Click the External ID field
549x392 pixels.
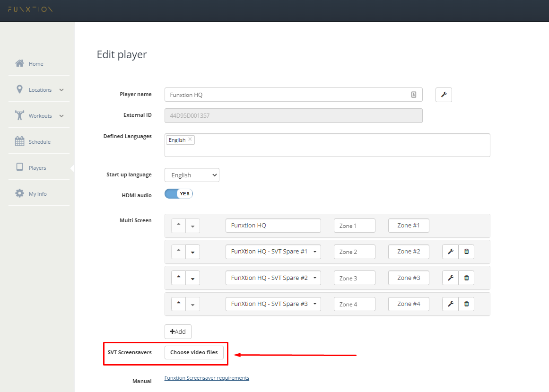tap(293, 115)
